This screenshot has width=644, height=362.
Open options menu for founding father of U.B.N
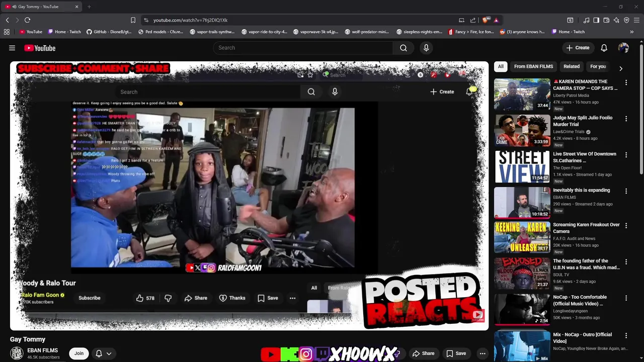[626, 262]
